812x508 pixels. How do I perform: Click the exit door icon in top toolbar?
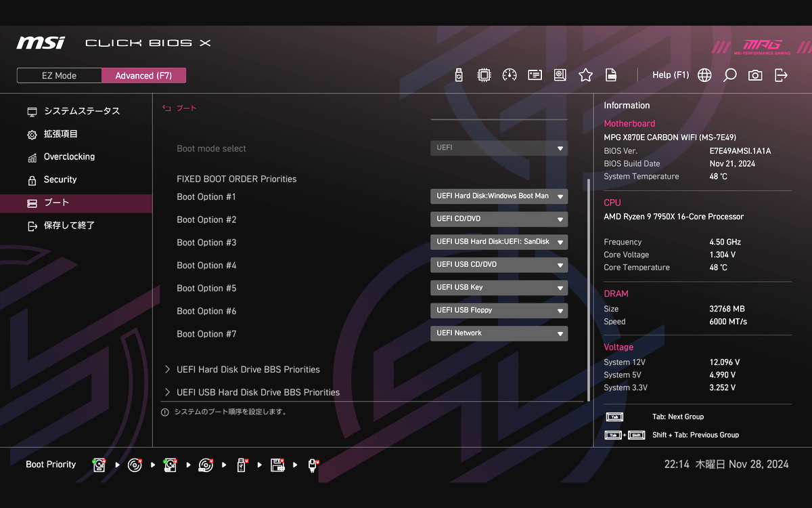click(x=781, y=75)
